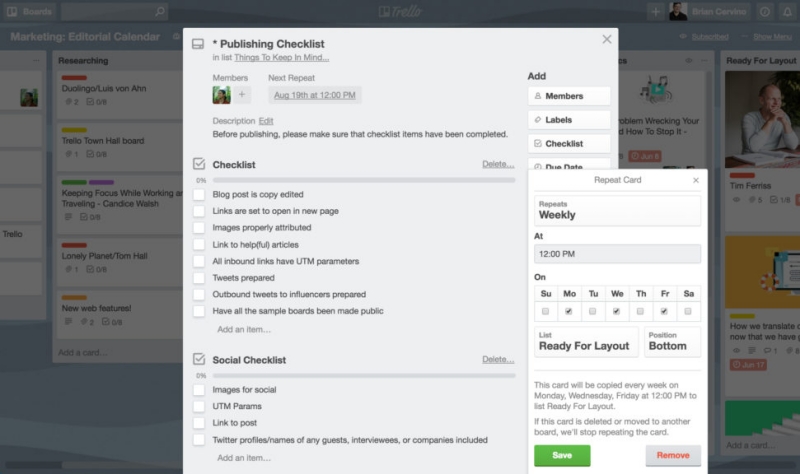Uncheck the Friday repeat checkbox
Viewport: 800px width, 474px height.
pyautogui.click(x=664, y=311)
